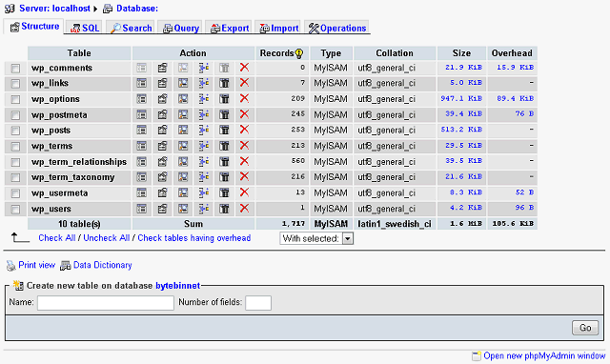The width and height of the screenshot is (610, 364).
Task: Check the wp_posts checkbox
Action: tap(15, 131)
